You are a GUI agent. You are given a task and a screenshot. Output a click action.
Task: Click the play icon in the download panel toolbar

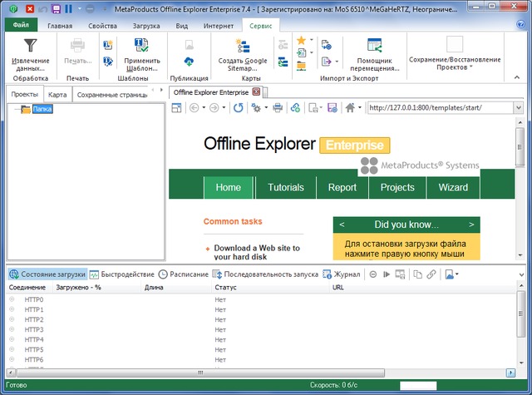pyautogui.click(x=386, y=274)
